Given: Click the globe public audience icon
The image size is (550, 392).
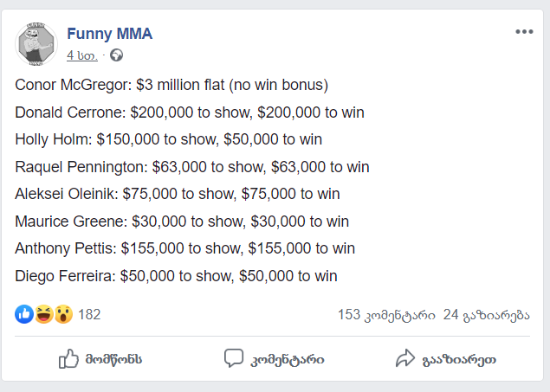Looking at the screenshot, I should [x=117, y=55].
